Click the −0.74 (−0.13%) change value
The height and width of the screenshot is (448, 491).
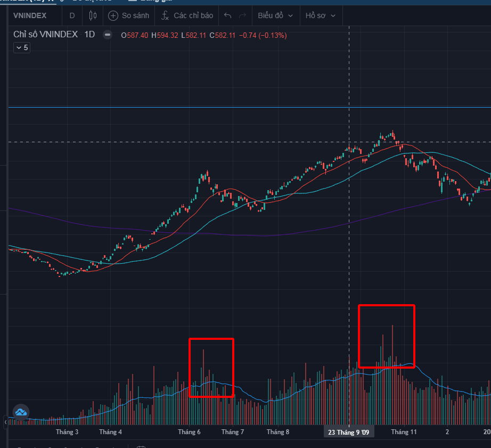263,35
